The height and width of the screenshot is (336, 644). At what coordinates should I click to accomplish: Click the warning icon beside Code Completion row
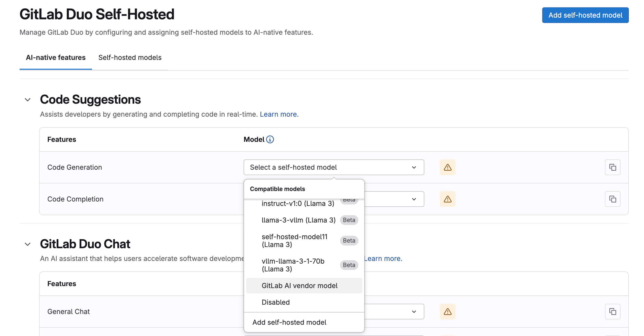point(447,199)
